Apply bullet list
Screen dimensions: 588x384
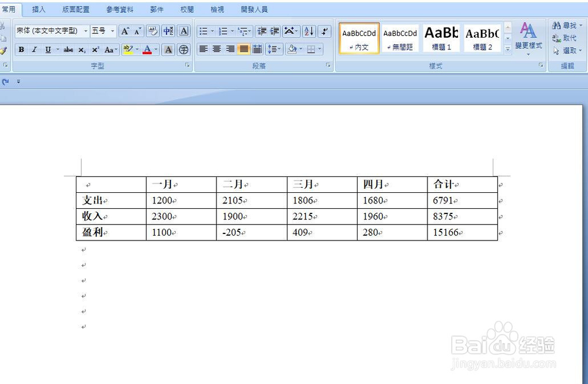pyautogui.click(x=203, y=31)
